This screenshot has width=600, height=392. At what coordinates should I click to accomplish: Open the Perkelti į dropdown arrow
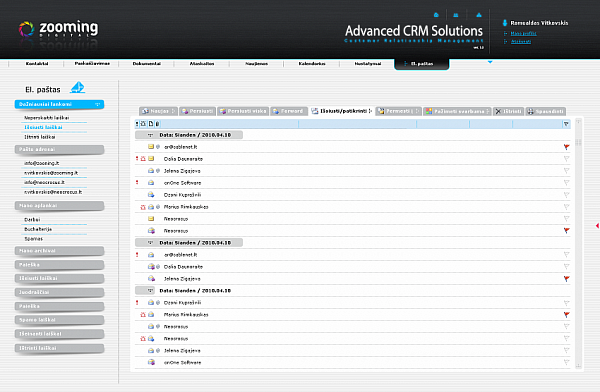coord(417,111)
